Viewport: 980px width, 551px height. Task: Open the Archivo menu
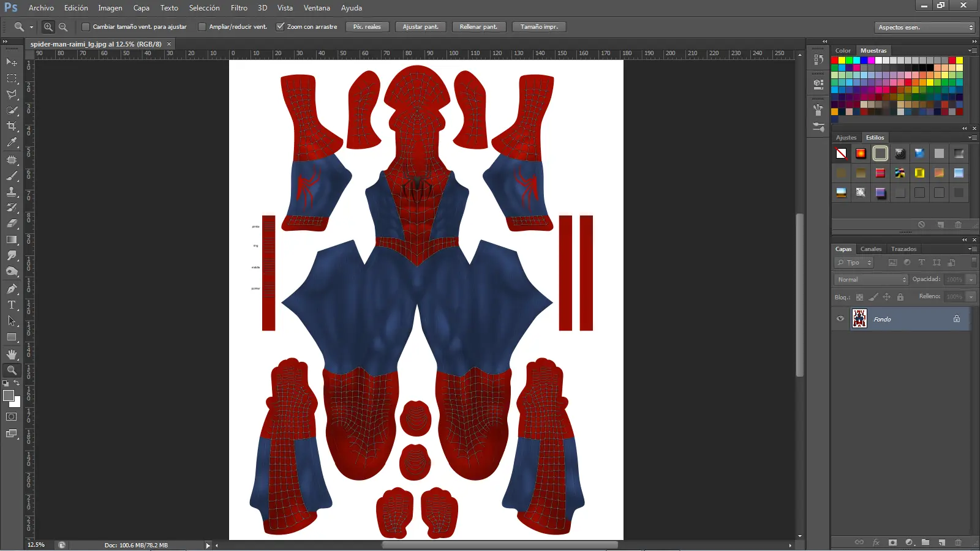click(41, 8)
